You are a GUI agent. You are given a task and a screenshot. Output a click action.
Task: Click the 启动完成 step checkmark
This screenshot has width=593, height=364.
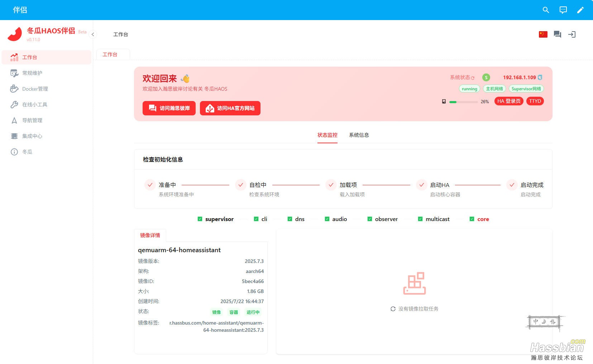pyautogui.click(x=512, y=185)
